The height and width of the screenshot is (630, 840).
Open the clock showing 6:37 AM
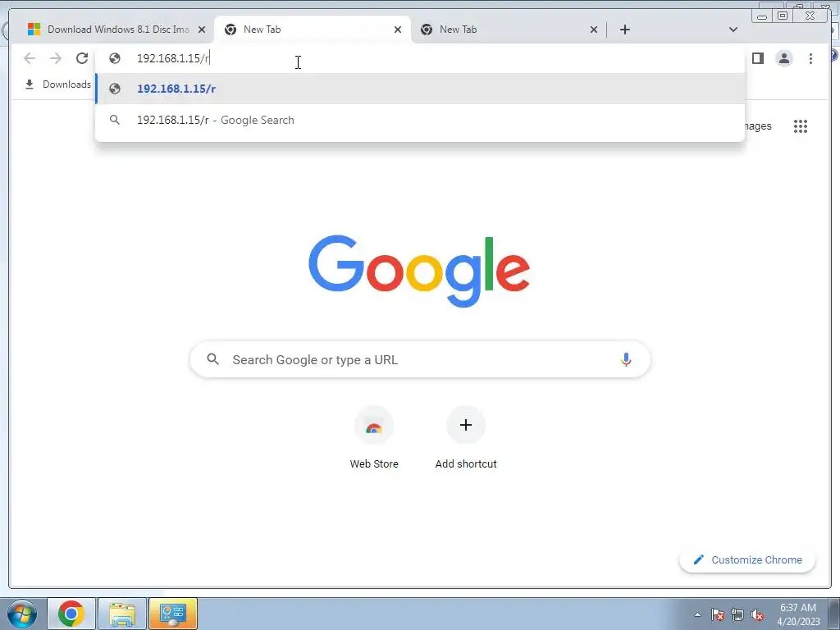798,614
